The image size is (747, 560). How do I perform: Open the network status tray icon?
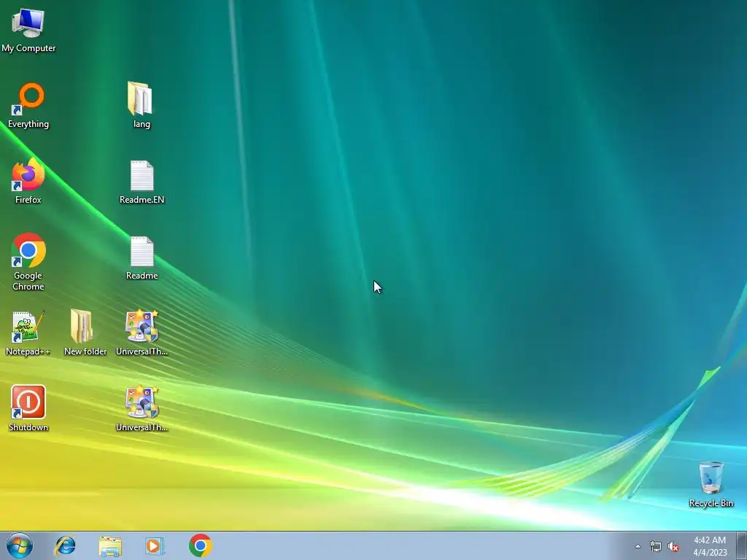(656, 546)
